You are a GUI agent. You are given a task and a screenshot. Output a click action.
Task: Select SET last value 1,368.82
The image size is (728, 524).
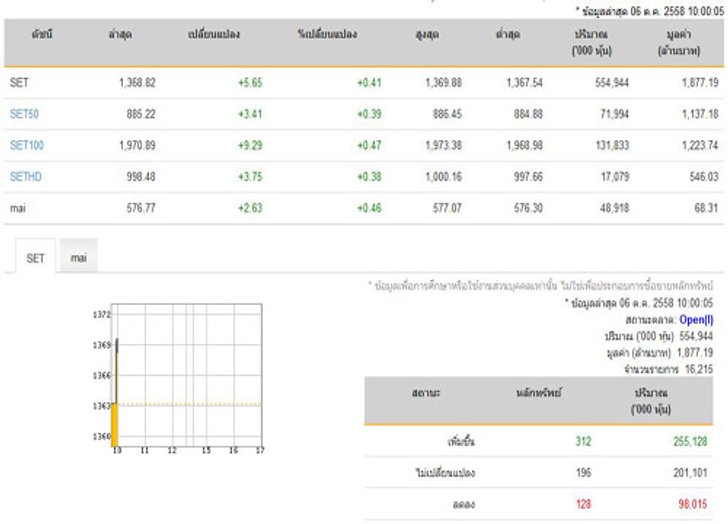pyautogui.click(x=137, y=83)
